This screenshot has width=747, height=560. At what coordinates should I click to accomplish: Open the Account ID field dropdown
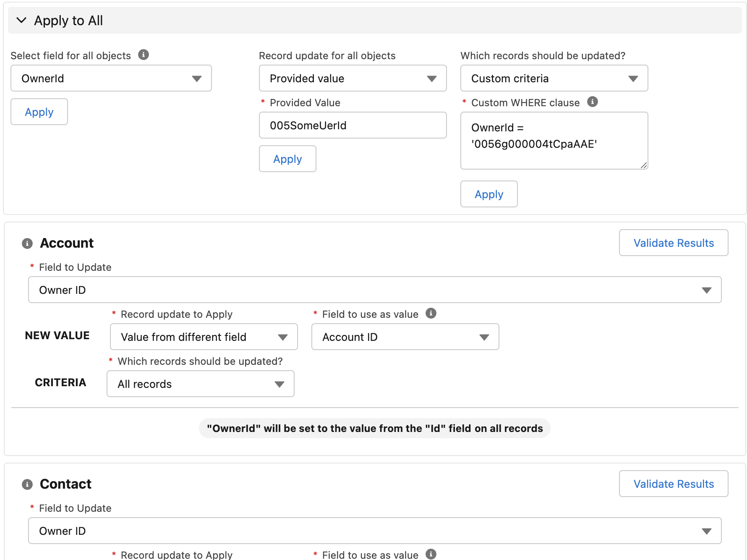coord(405,337)
